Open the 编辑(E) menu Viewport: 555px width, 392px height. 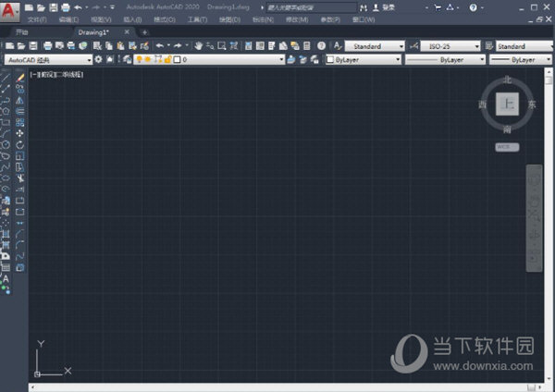[x=69, y=19]
